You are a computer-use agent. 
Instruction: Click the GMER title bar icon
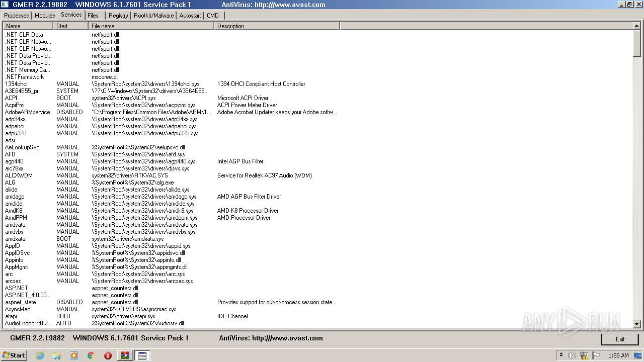point(5,5)
